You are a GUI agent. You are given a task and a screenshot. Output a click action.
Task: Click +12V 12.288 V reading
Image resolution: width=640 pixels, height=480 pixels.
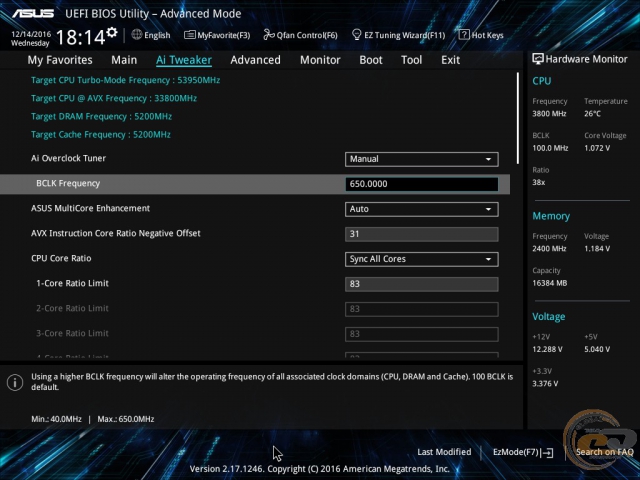point(547,349)
